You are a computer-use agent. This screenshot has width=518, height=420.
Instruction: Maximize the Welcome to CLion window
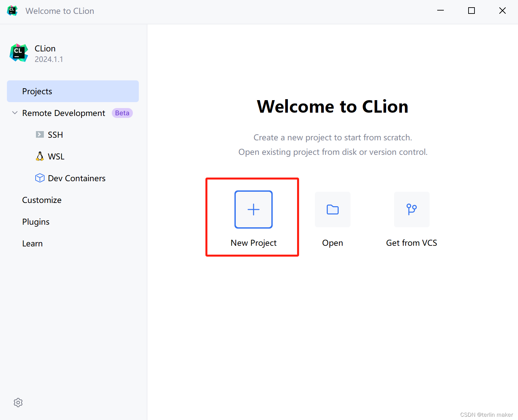tap(472, 11)
